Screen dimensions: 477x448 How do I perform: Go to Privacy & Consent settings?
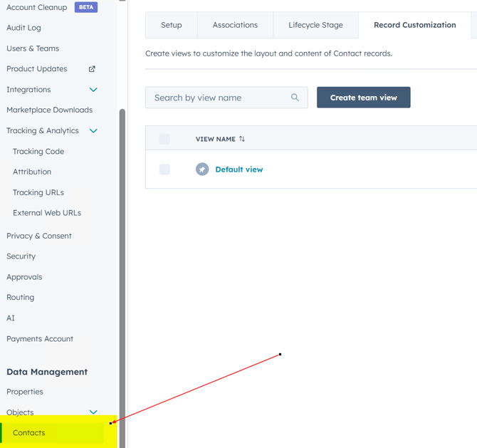tap(39, 236)
